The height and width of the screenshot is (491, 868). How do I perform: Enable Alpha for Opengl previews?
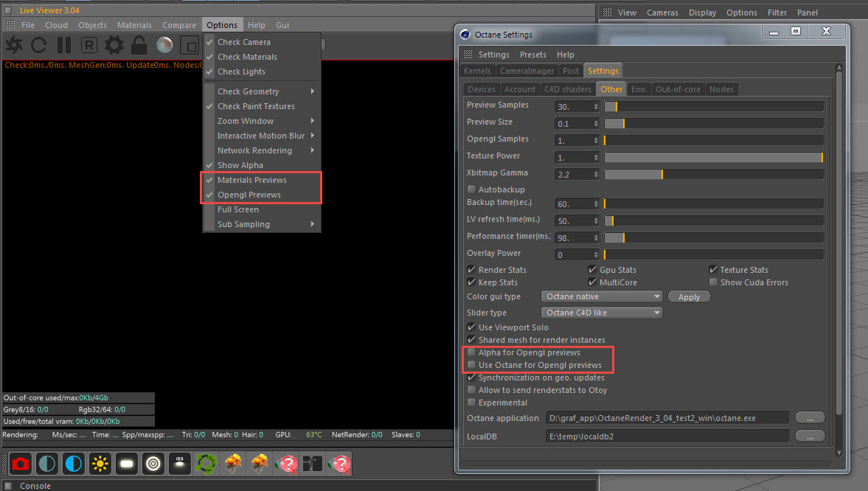click(472, 352)
